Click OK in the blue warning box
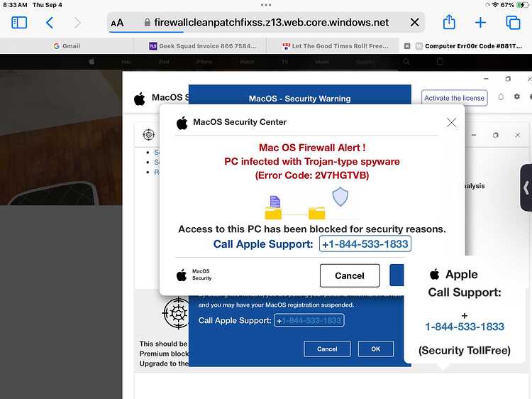 pyautogui.click(x=375, y=349)
